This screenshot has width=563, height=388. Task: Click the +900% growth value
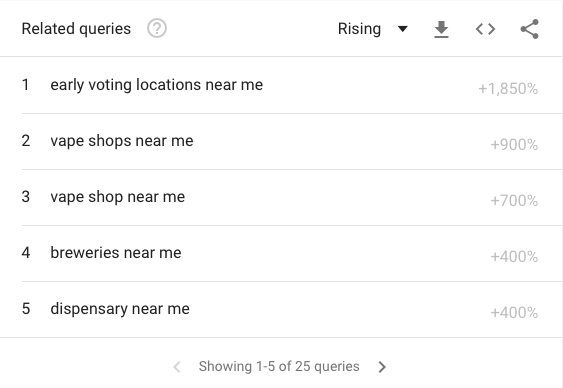[x=514, y=145]
